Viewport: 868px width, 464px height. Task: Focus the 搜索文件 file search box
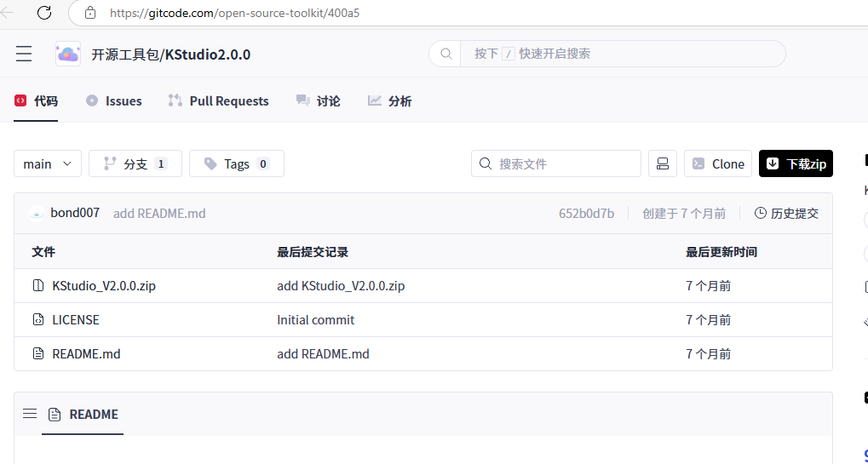555,163
